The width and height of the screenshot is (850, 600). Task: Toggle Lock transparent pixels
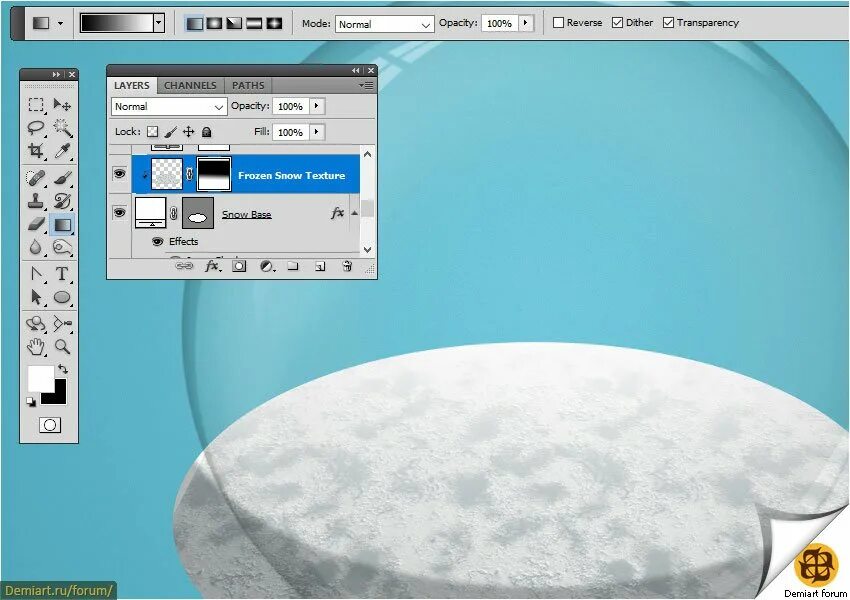[x=153, y=132]
